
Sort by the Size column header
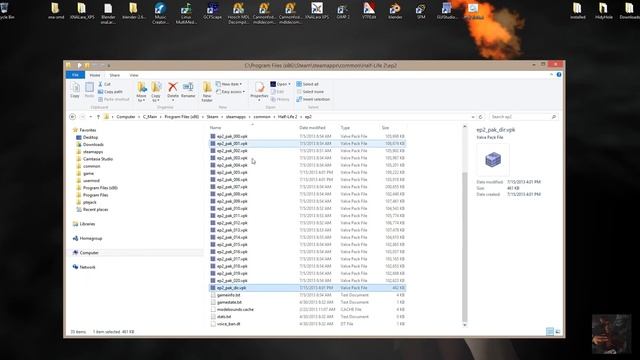(x=385, y=128)
